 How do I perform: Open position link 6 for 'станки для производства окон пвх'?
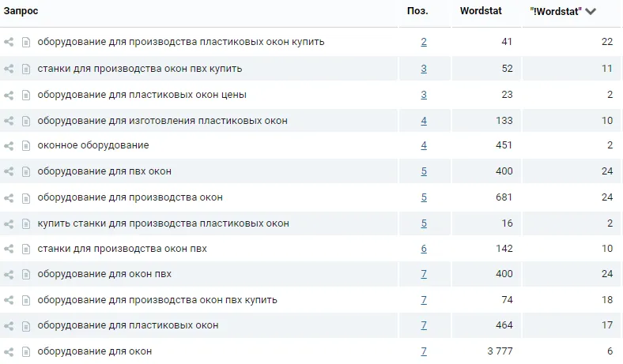click(x=424, y=249)
